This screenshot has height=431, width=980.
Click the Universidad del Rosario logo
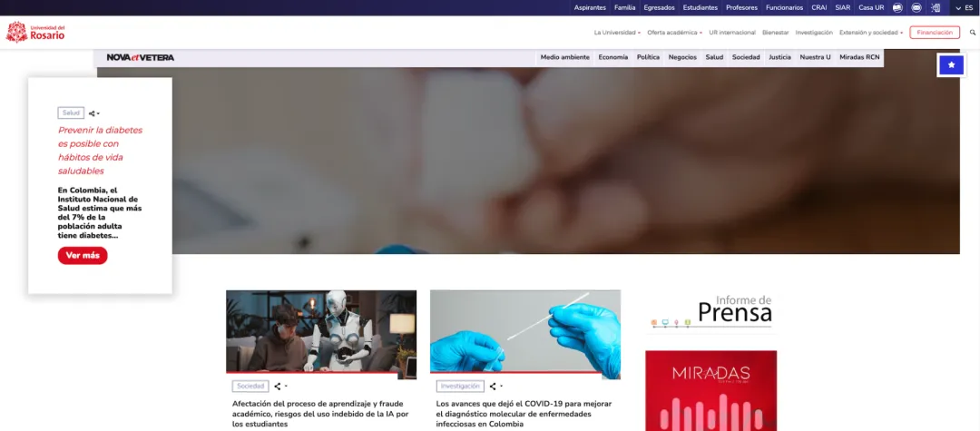click(x=35, y=33)
